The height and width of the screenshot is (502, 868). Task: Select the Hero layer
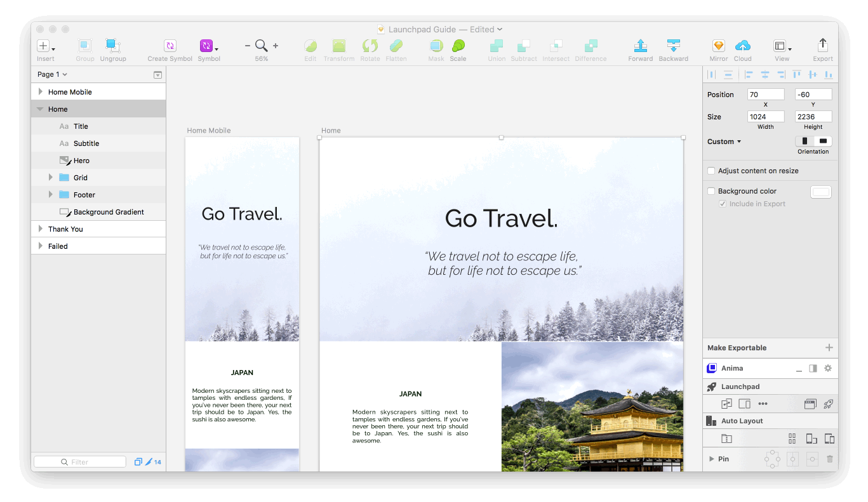(98, 161)
